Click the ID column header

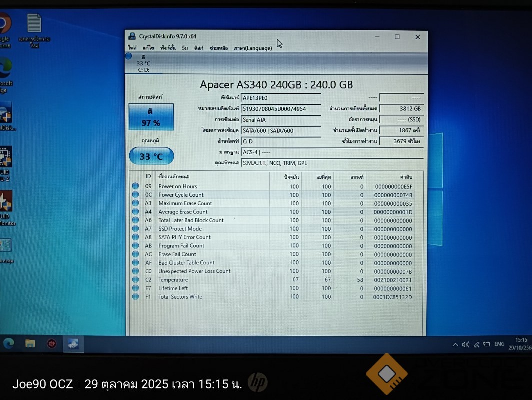coord(148,176)
